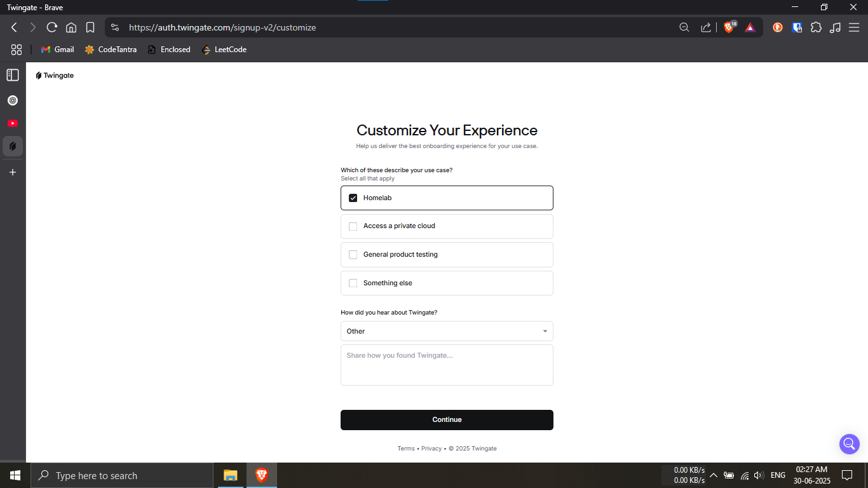Toggle the sidebar panel icon

click(12, 75)
